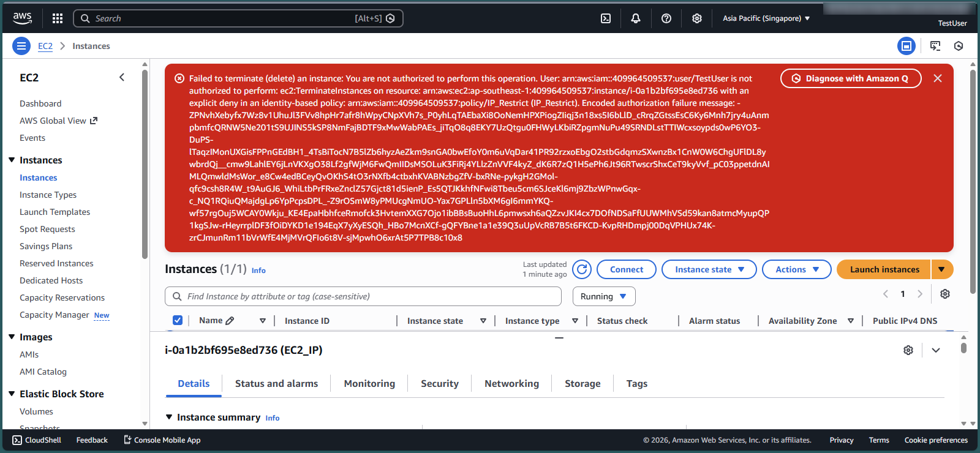Collapse the instance details pane chevron
The height and width of the screenshot is (453, 980).
click(x=936, y=350)
